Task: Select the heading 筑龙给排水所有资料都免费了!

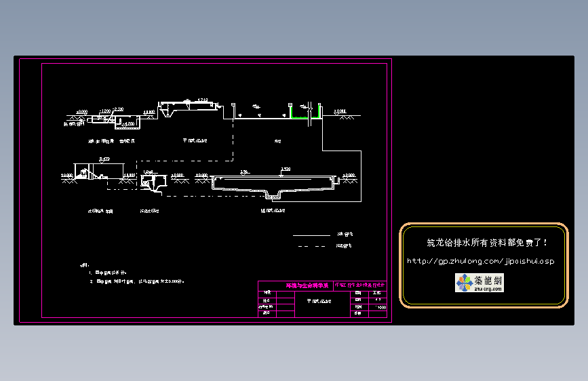Action: pos(487,243)
